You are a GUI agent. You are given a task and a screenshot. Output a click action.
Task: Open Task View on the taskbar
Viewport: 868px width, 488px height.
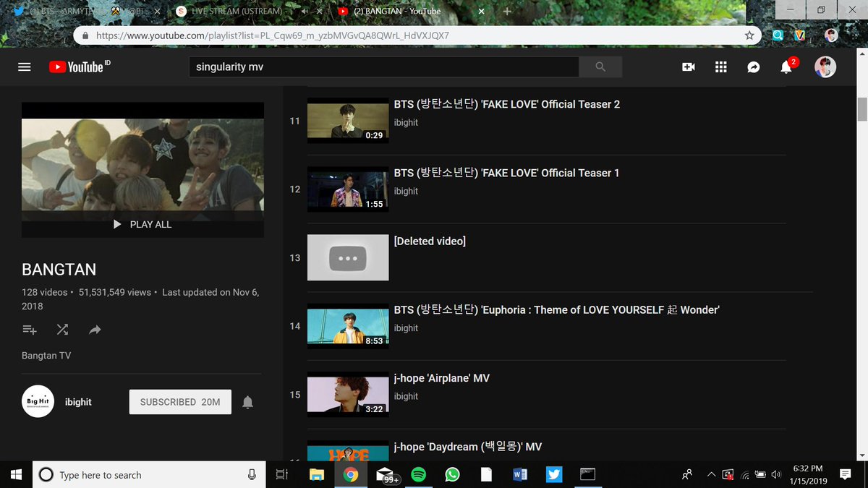point(282,474)
